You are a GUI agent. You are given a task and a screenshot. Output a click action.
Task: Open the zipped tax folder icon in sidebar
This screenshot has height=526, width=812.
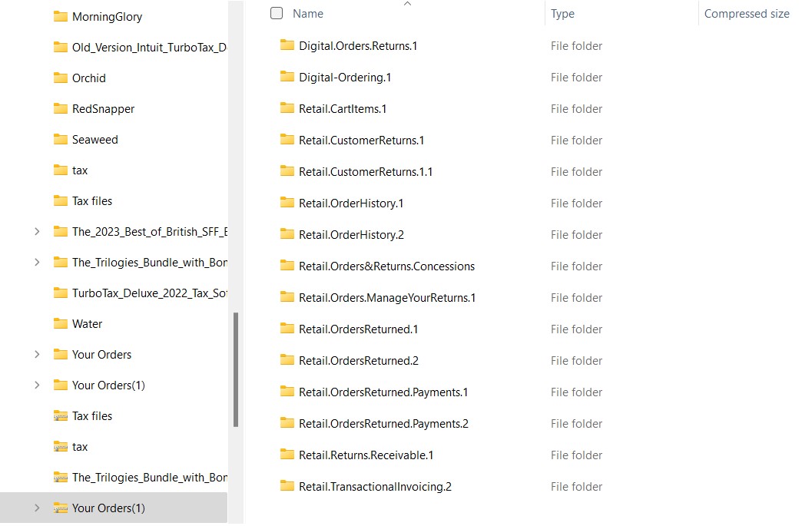(x=61, y=446)
